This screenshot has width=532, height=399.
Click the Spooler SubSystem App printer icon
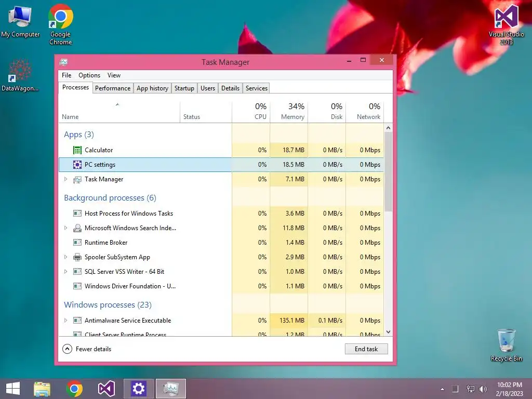77,257
